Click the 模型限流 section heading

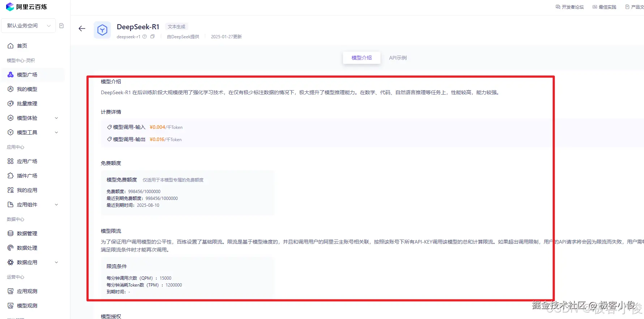point(111,231)
